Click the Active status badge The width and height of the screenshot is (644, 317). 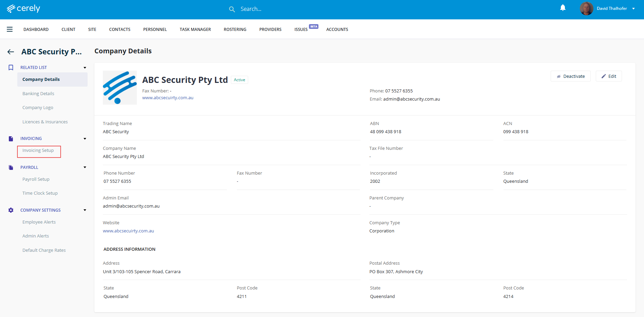click(x=239, y=80)
